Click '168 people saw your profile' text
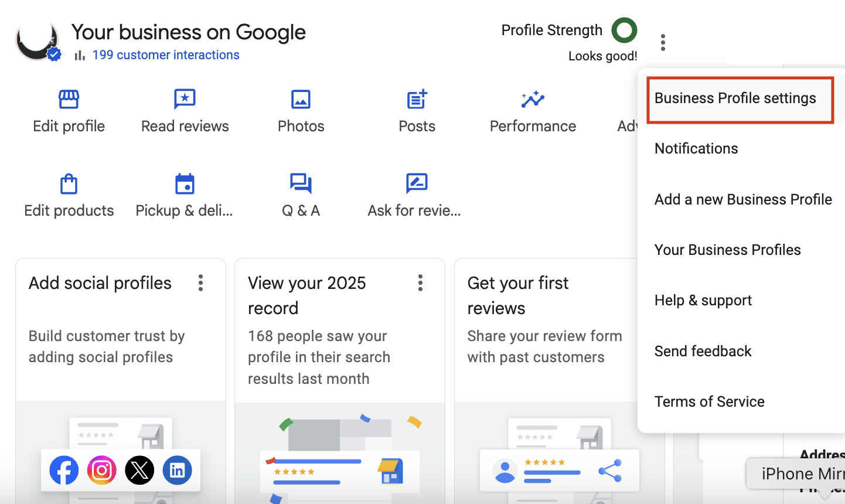Viewport: 845px width, 504px height. (319, 357)
